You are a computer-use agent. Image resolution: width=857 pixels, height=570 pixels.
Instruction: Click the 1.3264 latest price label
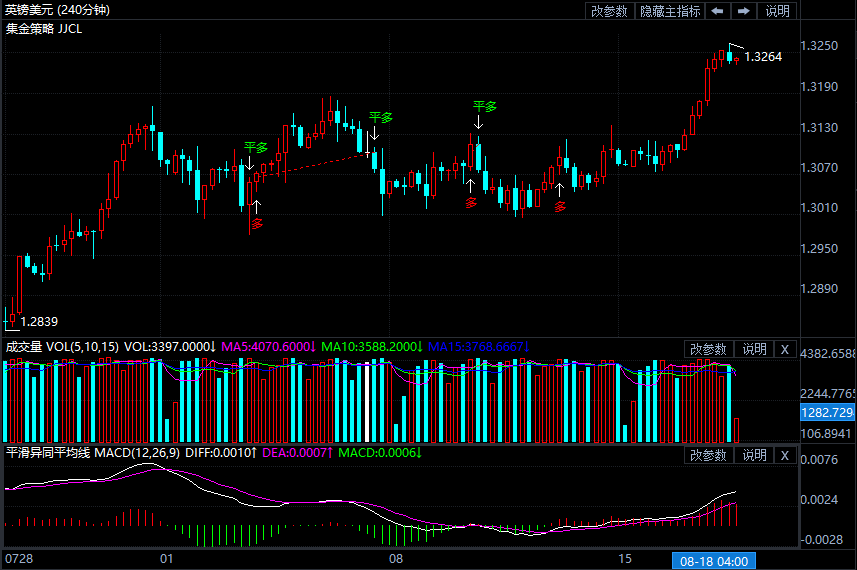[763, 57]
